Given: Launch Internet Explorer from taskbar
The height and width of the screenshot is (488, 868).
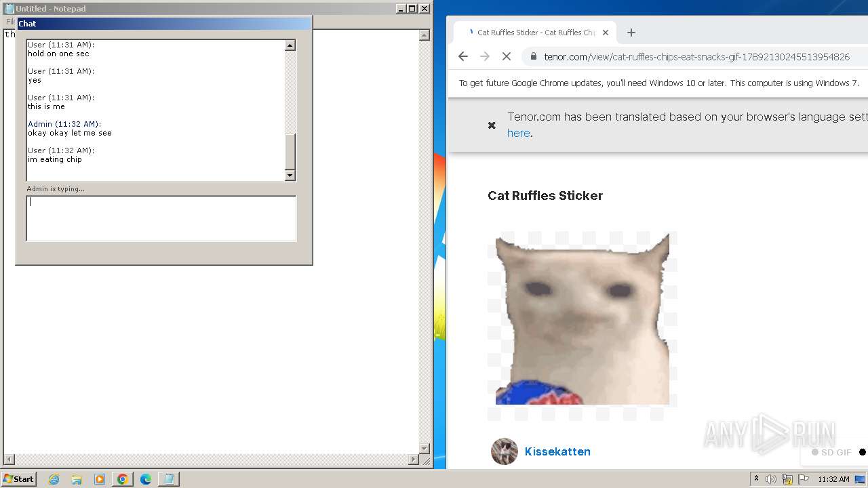Looking at the screenshot, I should point(54,479).
